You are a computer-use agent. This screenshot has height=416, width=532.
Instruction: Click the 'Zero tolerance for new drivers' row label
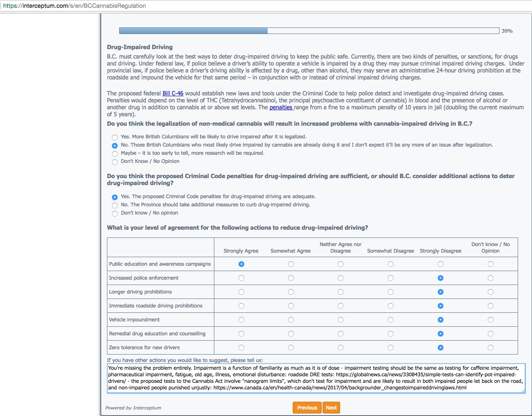(144, 348)
